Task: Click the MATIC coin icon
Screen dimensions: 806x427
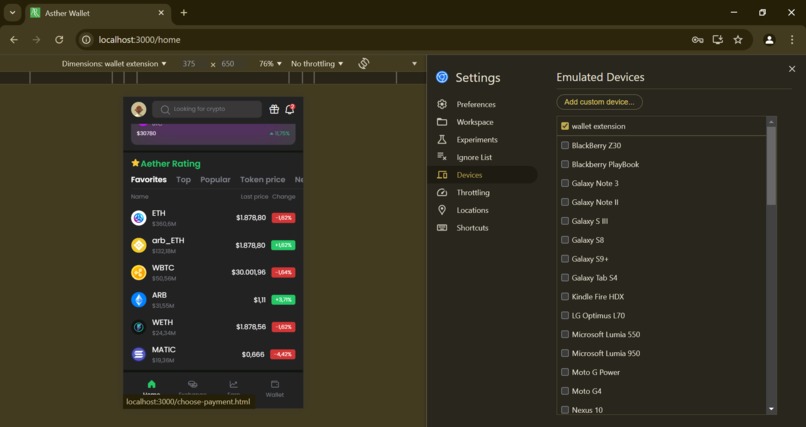Action: click(x=139, y=354)
